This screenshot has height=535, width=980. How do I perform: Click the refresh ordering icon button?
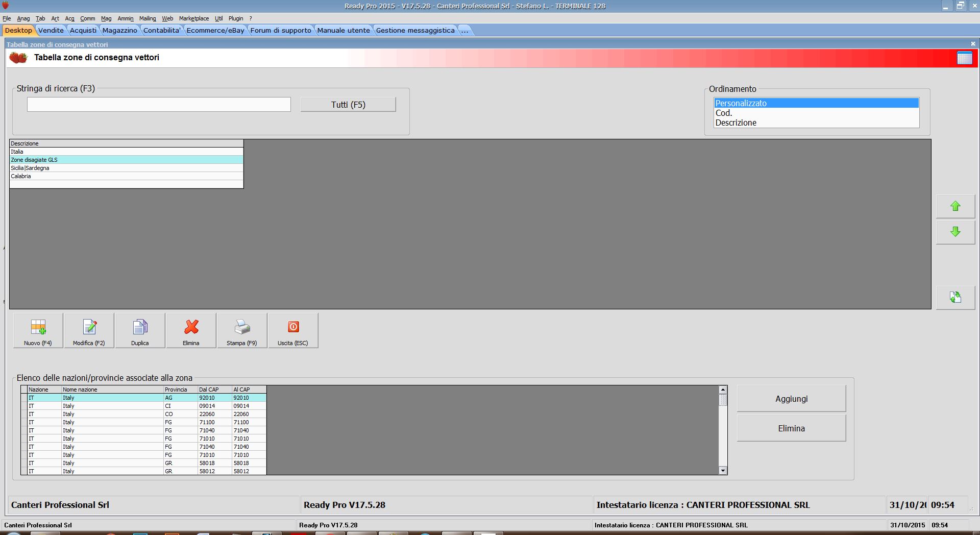coord(955,297)
